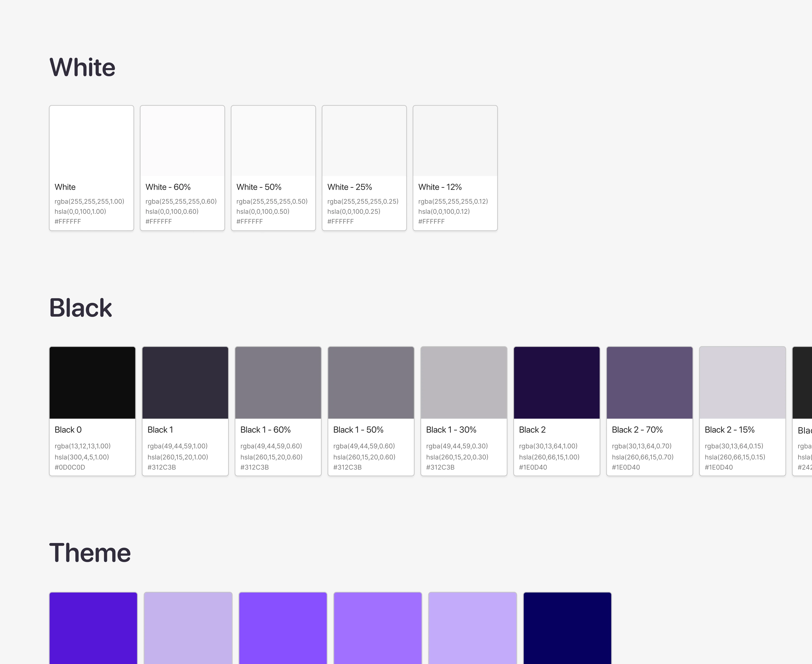Select rgba(255,255,255,0.50) value text
The image size is (812, 664).
(272, 202)
